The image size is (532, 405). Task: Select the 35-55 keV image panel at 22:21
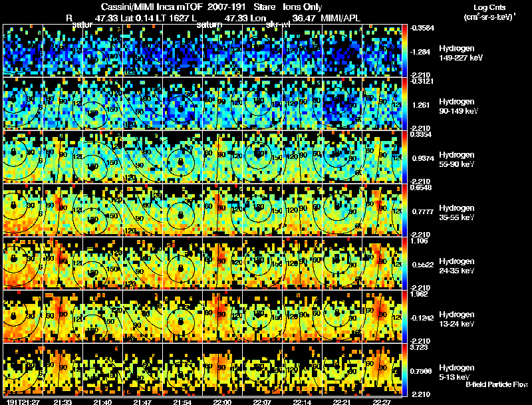(342, 210)
